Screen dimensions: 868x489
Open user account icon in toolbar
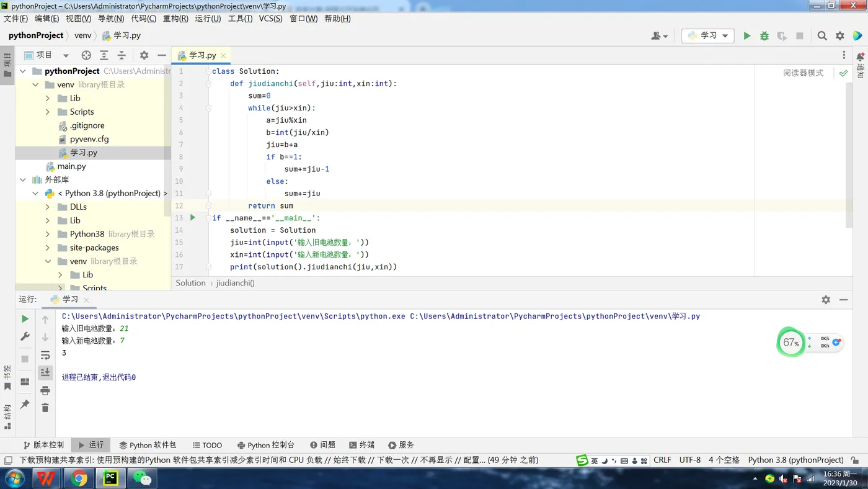point(659,36)
